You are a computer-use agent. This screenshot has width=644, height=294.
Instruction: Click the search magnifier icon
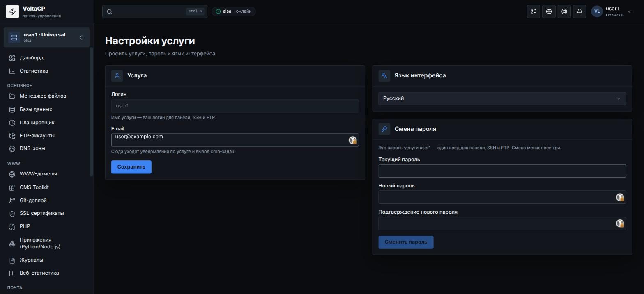click(x=110, y=11)
